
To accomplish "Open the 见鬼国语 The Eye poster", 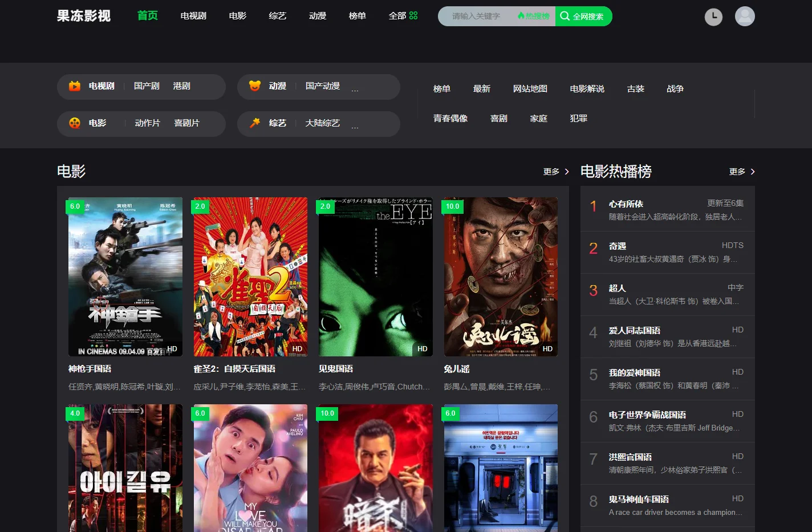I will click(x=376, y=277).
